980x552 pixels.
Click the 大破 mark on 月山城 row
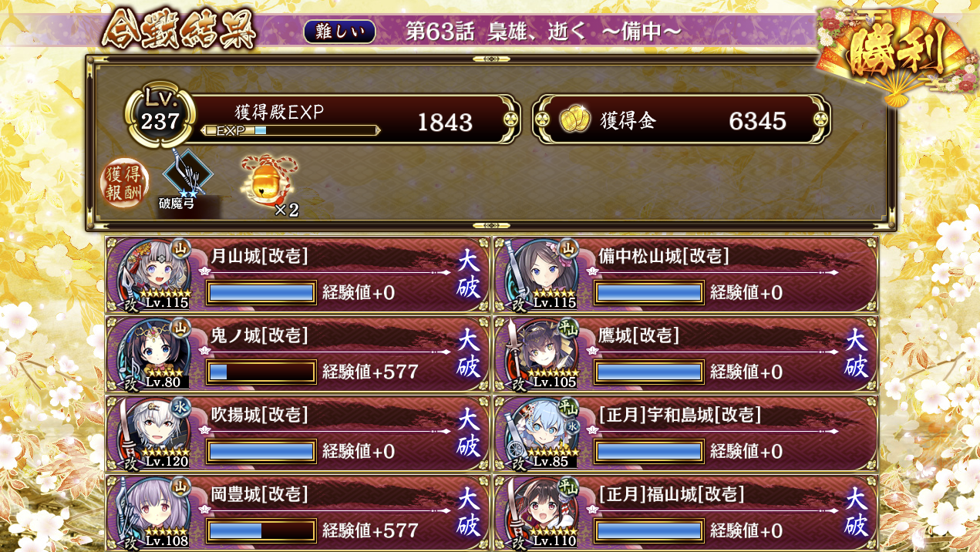click(x=468, y=274)
